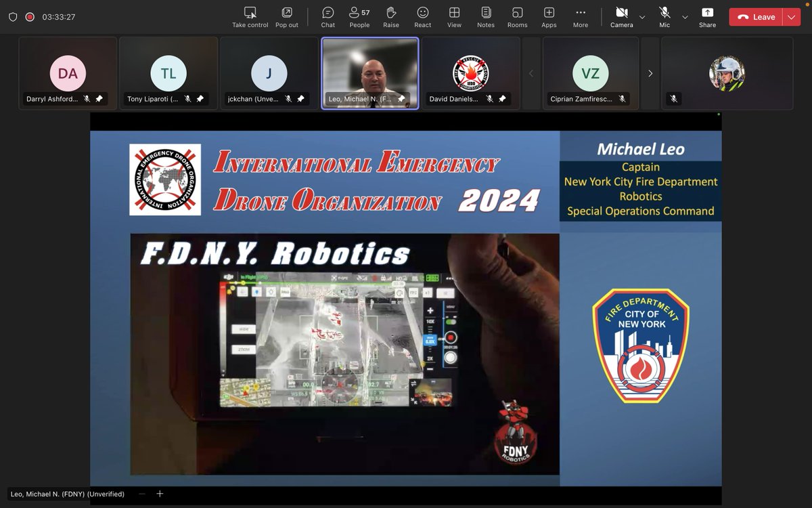Show next participants with right chevron
Image resolution: width=812 pixels, height=508 pixels.
tap(650, 73)
